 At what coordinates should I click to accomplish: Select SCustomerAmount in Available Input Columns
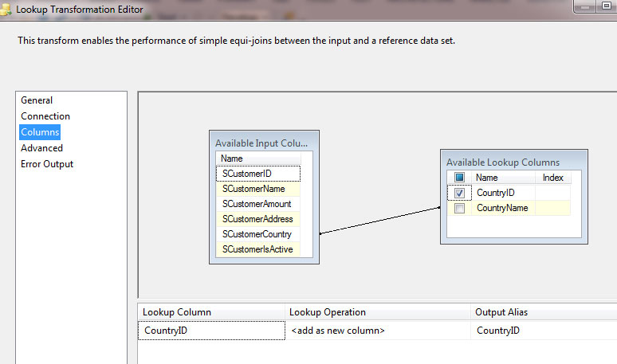[x=258, y=204]
